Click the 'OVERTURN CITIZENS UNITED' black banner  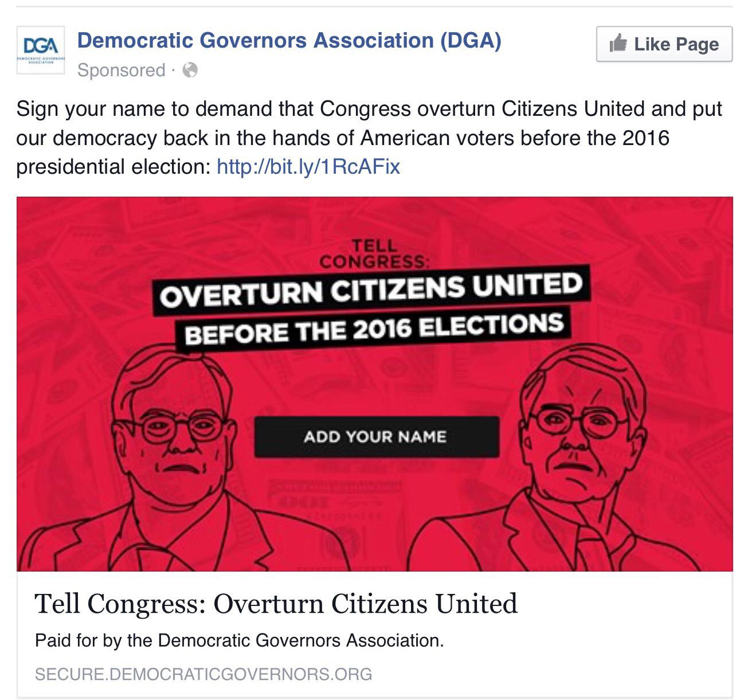point(371,289)
